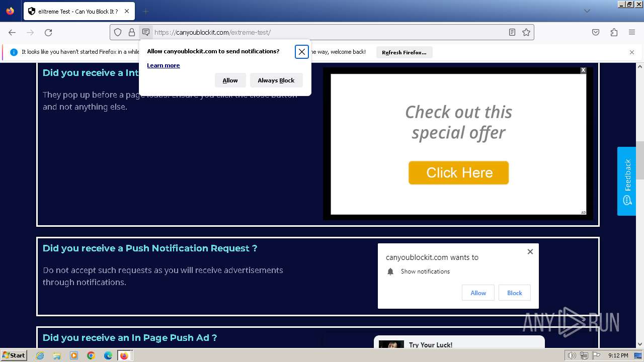The image size is (644, 362).
Task: Launch Chrome from the taskbar
Action: (91, 355)
